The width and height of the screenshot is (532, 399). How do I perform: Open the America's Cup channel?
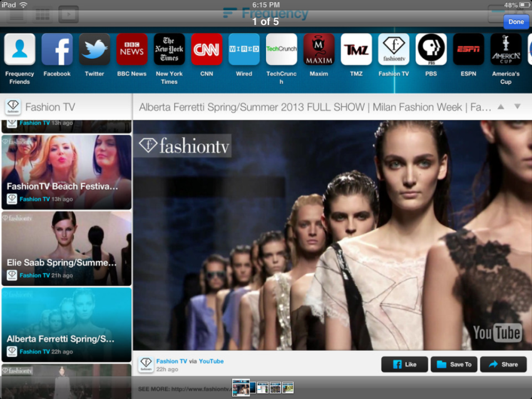click(506, 49)
